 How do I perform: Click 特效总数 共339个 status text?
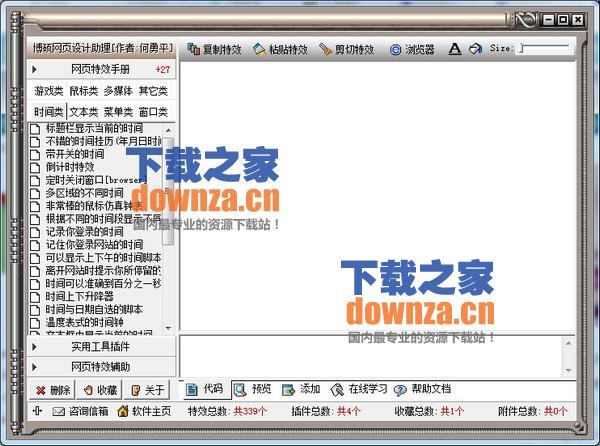coord(227,412)
